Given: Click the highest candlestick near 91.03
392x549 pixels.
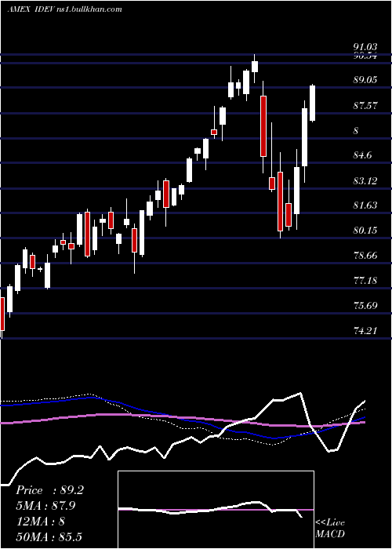Looking at the screenshot, I should 255,66.
